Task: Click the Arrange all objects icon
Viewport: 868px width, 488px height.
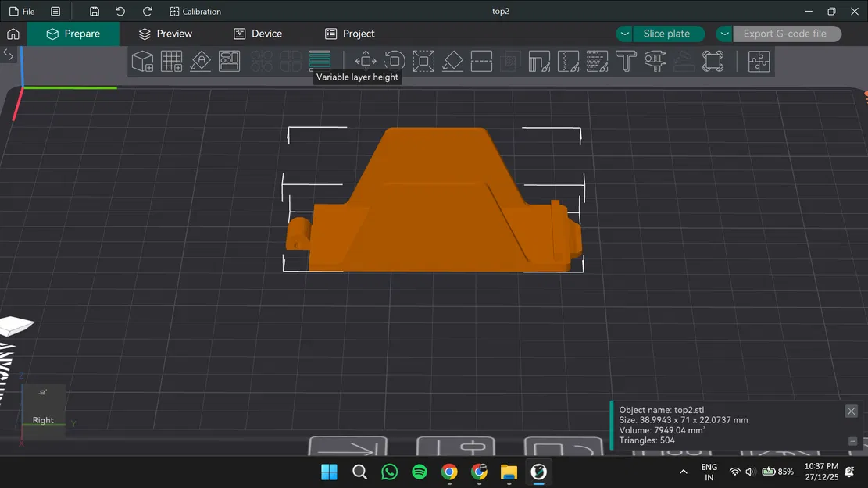Action: click(x=229, y=61)
